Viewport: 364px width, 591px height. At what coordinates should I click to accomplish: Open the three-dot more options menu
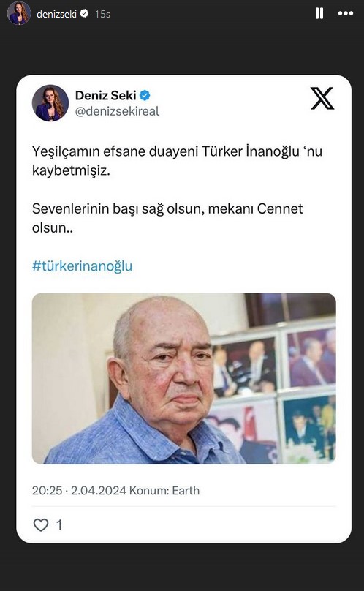(x=346, y=14)
